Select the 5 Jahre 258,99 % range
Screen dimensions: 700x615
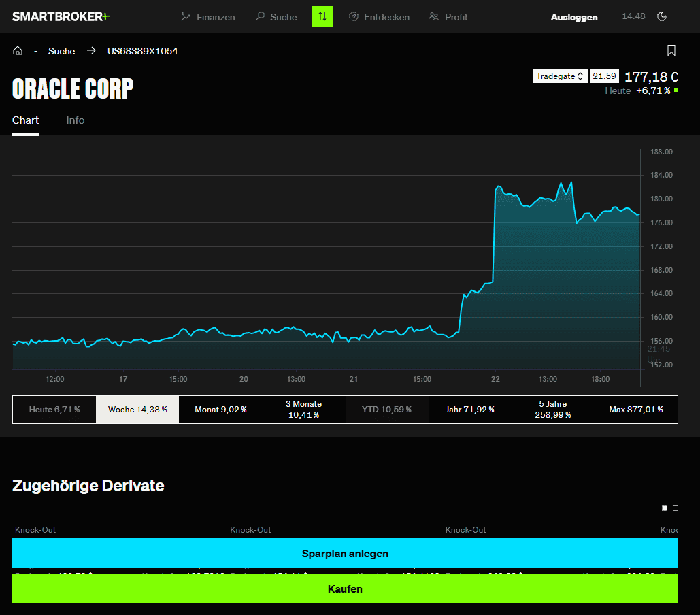[552, 410]
